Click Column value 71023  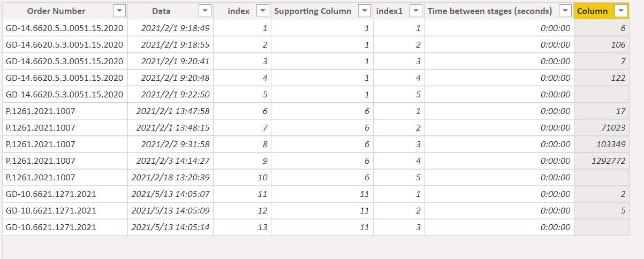[x=602, y=127]
